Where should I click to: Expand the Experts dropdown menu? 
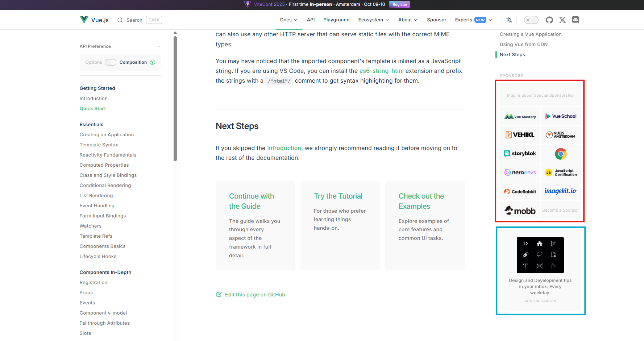tap(473, 20)
